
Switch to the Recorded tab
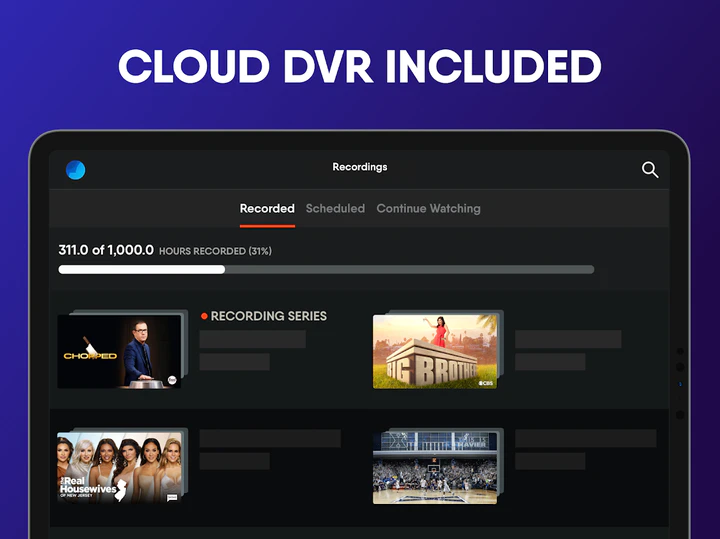pos(267,209)
